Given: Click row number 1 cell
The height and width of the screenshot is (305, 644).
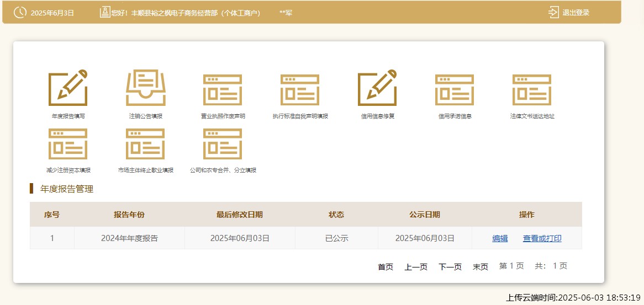Looking at the screenshot, I should (52, 238).
